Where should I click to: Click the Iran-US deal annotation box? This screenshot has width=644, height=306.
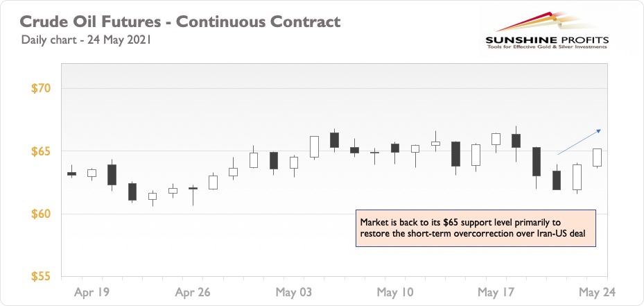476,228
